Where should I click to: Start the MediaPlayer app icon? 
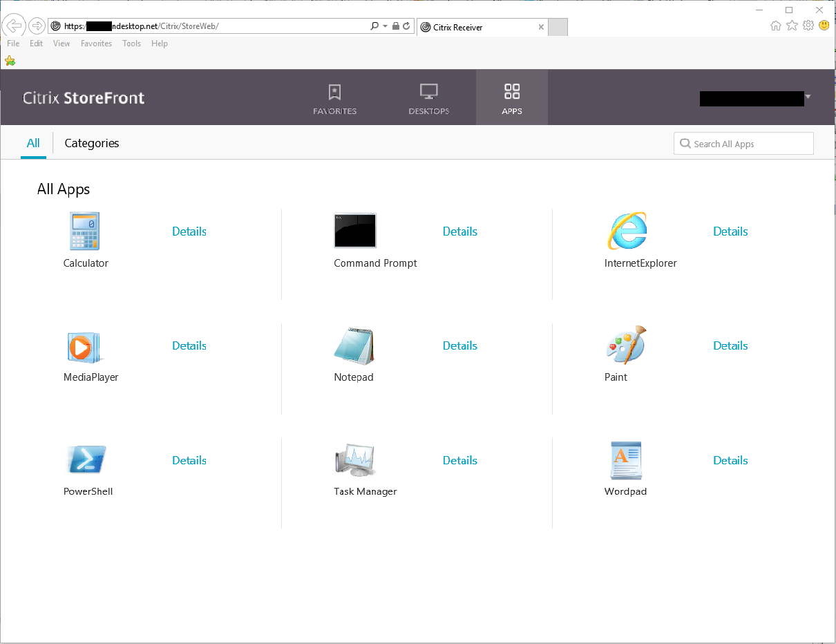click(x=85, y=347)
